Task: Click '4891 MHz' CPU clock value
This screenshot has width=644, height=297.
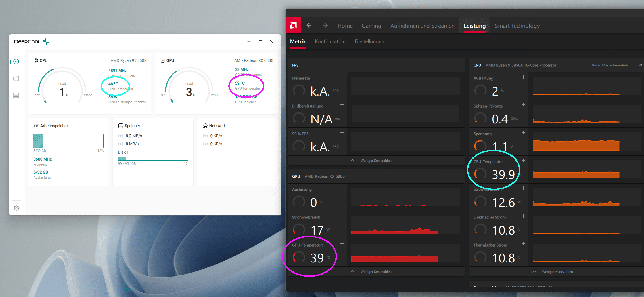Action: [118, 71]
